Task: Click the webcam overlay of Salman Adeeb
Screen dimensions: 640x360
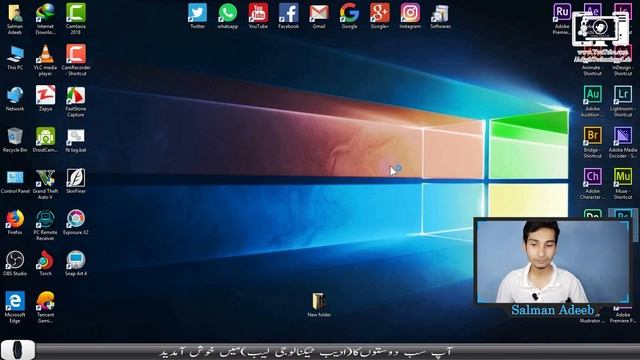Action: tap(553, 261)
